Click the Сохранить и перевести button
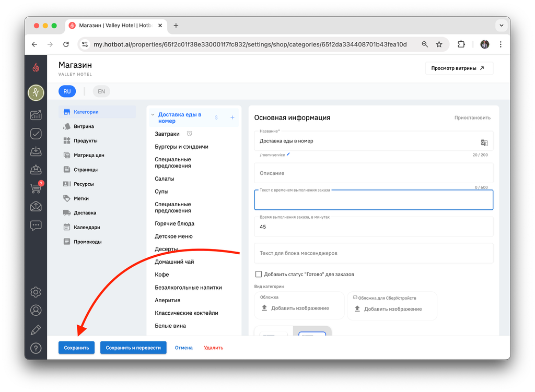The width and height of the screenshot is (535, 392). point(133,348)
